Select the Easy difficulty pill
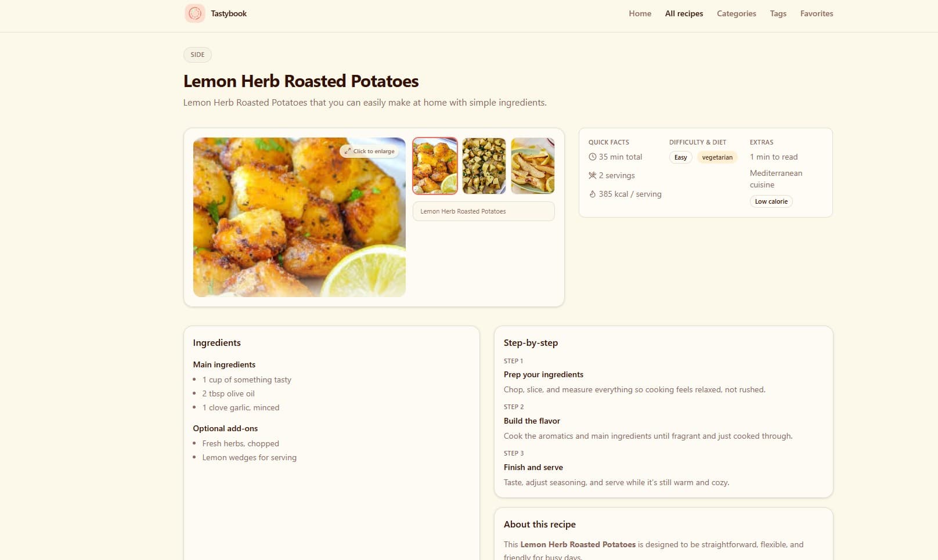Screen dimensions: 938x560 [x=680, y=157]
